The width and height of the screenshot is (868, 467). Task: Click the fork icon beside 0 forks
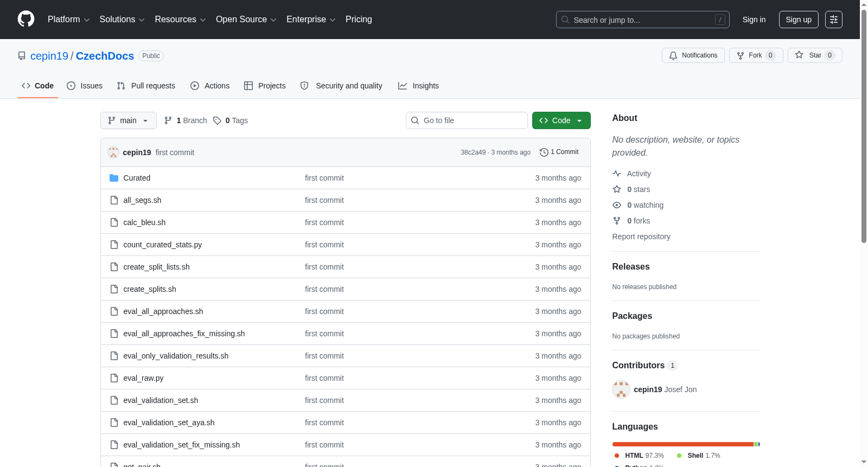pos(617,221)
